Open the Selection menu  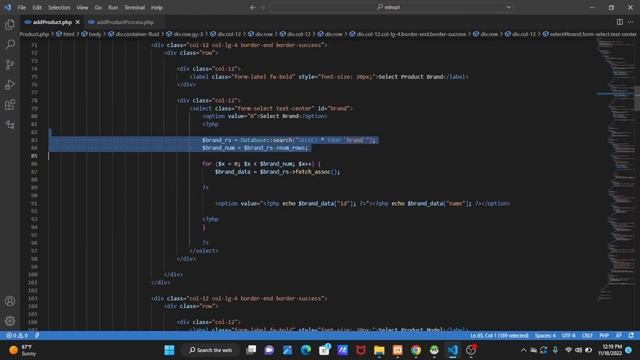[x=59, y=7]
